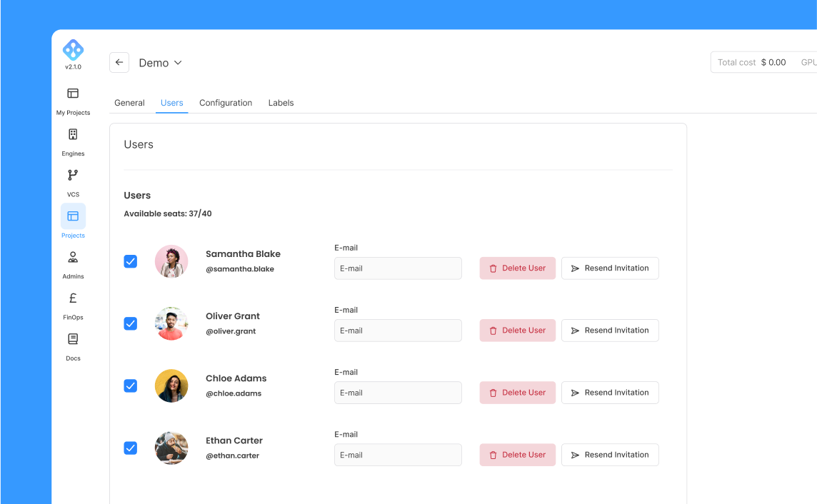The width and height of the screenshot is (817, 504).
Task: Click the @chloe.adams username
Action: point(234,393)
